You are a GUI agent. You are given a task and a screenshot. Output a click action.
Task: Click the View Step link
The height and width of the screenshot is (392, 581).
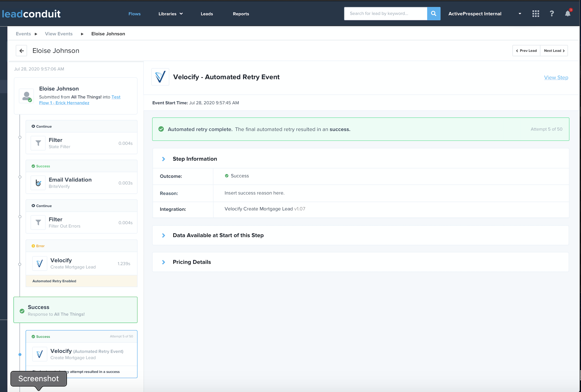pos(556,77)
